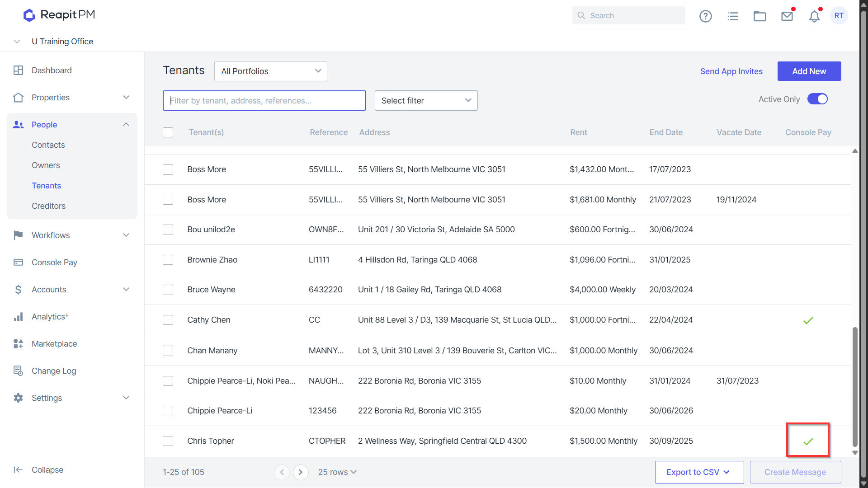Toggle the Active Only switch
This screenshot has width=868, height=488.
817,99
